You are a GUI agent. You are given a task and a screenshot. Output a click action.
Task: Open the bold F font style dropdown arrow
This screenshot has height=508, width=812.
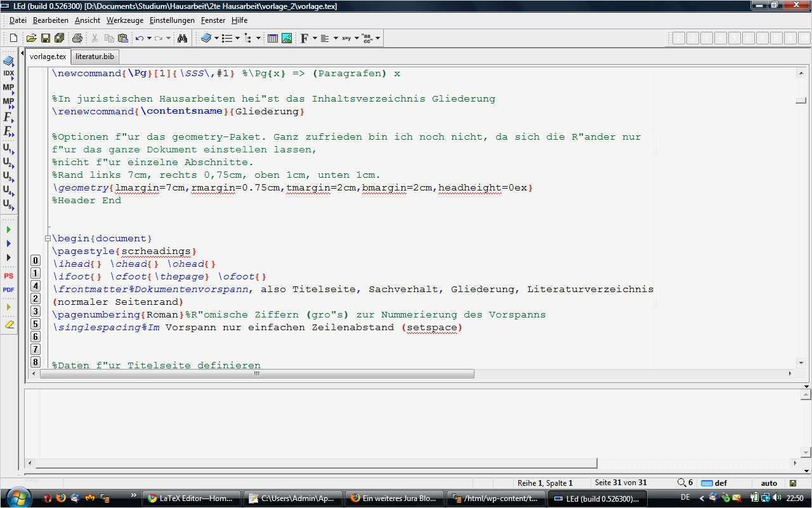click(x=315, y=38)
